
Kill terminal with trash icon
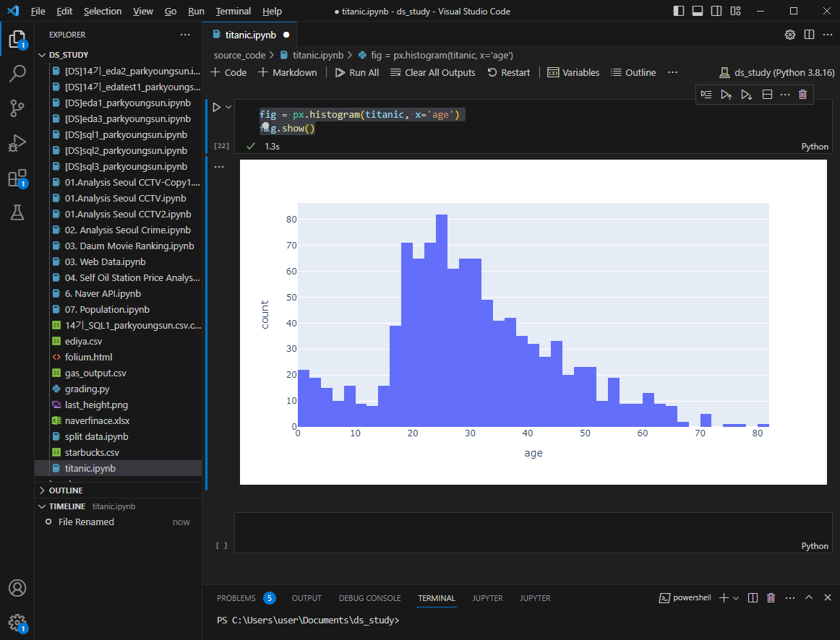click(x=771, y=597)
